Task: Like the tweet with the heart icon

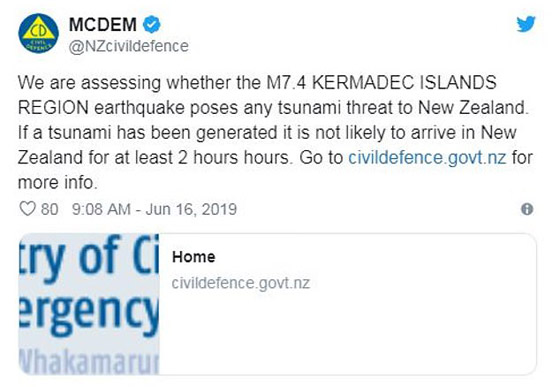Action: tap(27, 209)
